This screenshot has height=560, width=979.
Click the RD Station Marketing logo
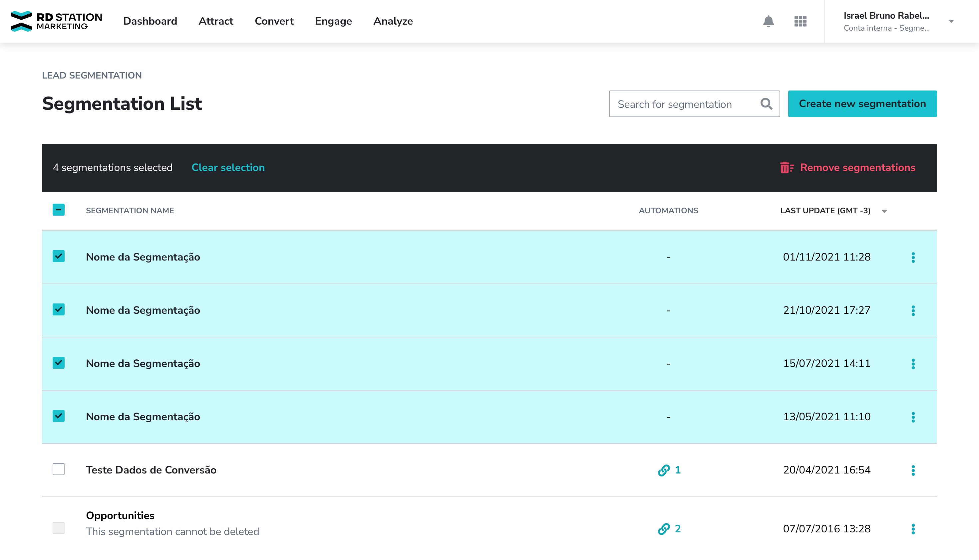[x=56, y=21]
